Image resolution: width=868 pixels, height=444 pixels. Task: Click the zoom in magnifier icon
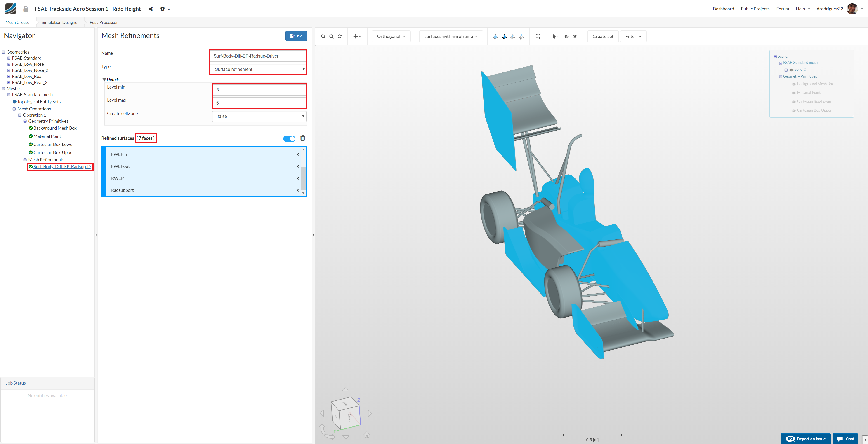(x=323, y=36)
